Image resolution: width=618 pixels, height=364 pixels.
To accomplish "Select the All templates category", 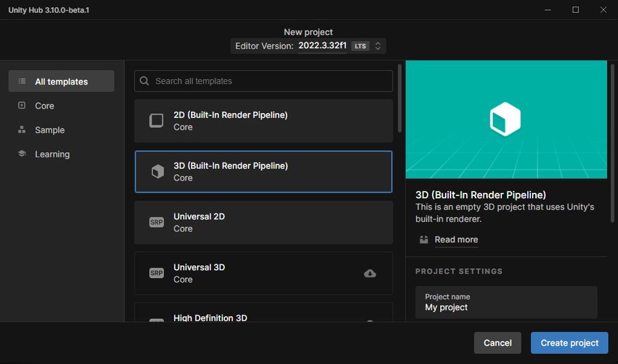I will point(61,81).
